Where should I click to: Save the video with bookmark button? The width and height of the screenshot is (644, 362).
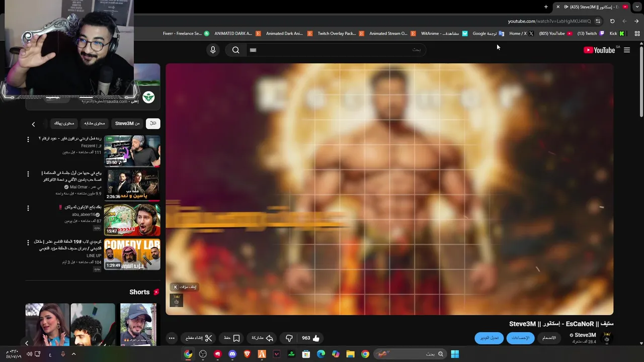tap(232, 338)
